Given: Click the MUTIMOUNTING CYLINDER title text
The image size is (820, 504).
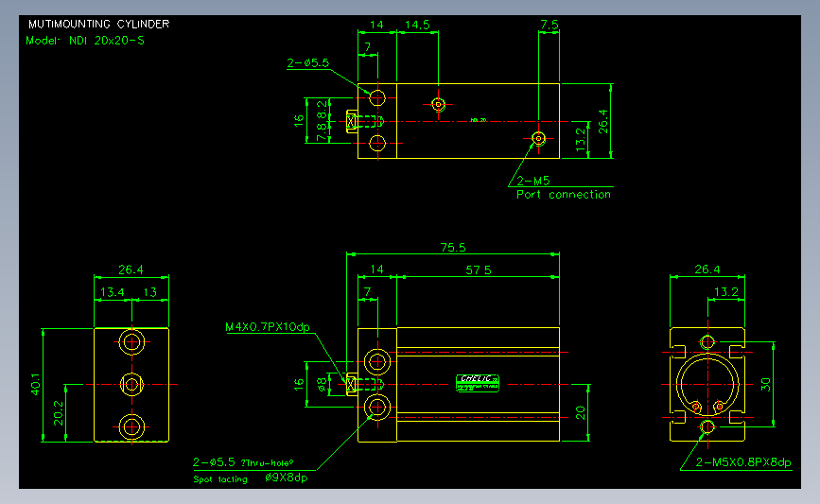Looking at the screenshot, I should pyautogui.click(x=99, y=24).
